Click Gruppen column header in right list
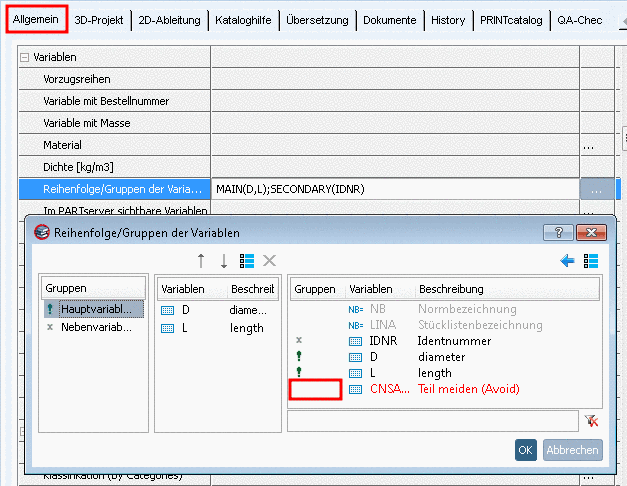 315,289
